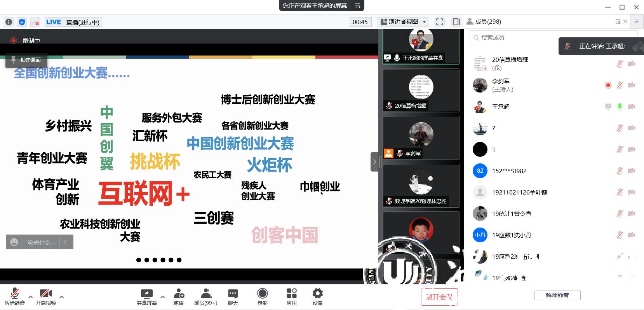Click the 锁定画面 lock screen button

(x=26, y=60)
